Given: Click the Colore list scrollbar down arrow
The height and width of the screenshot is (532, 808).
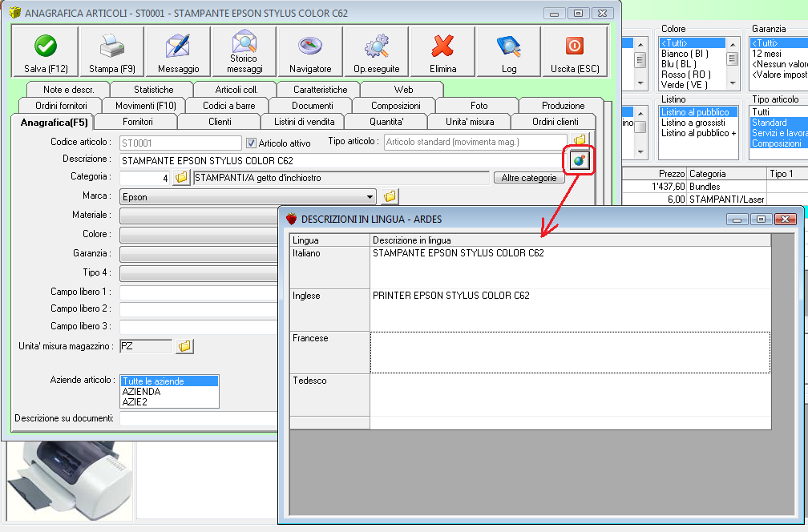Looking at the screenshot, I should (x=733, y=83).
